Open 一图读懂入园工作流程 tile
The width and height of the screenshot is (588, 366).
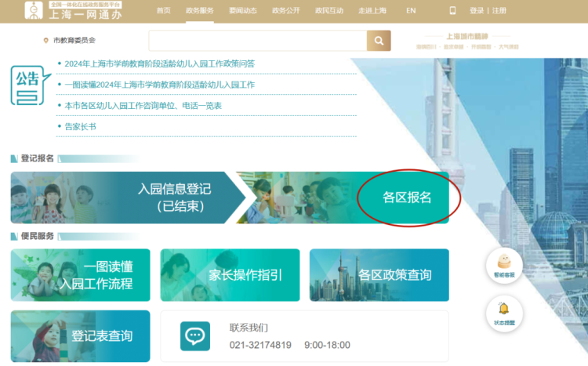click(x=80, y=275)
